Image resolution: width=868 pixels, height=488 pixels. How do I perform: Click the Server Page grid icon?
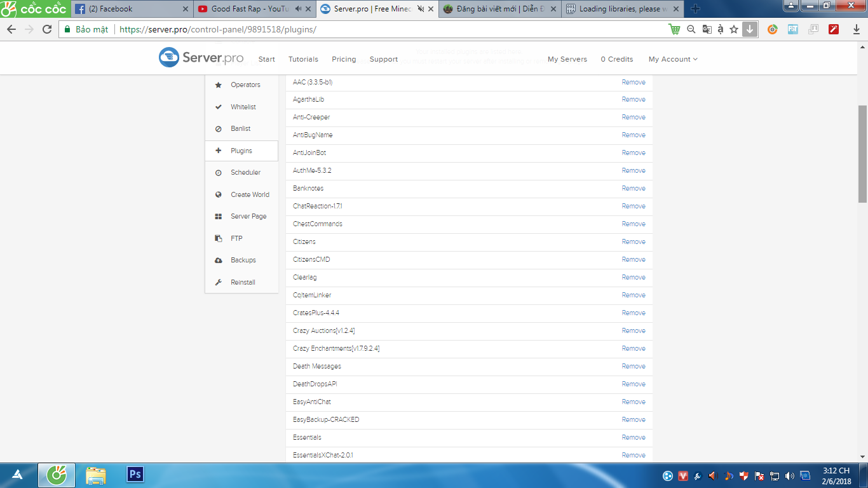219,217
